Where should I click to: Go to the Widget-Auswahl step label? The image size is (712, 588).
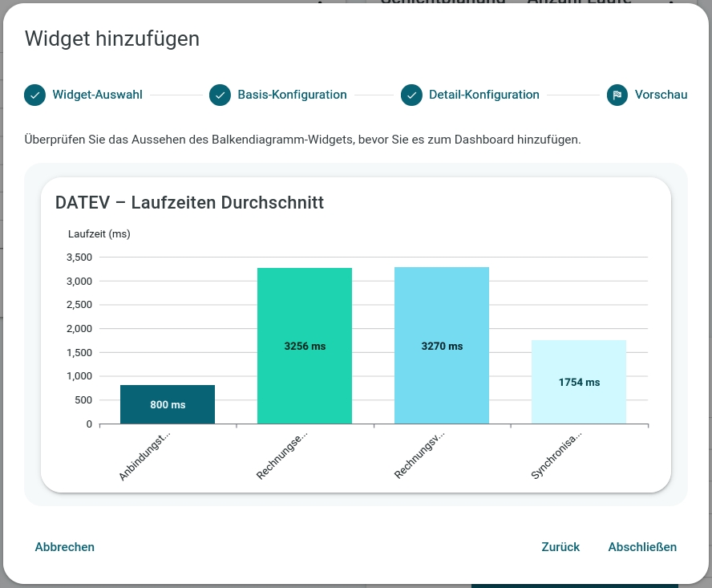97,95
